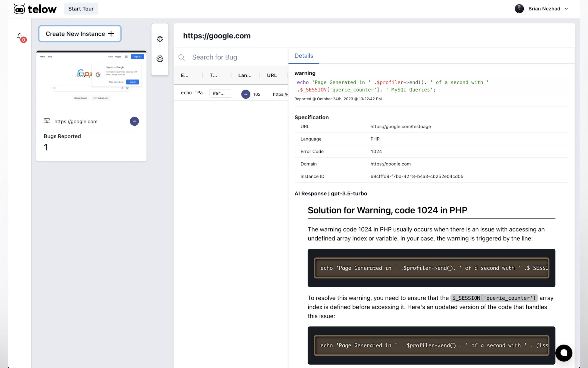The image size is (588, 368).
Task: Click Create New Instance button
Action: tap(80, 34)
